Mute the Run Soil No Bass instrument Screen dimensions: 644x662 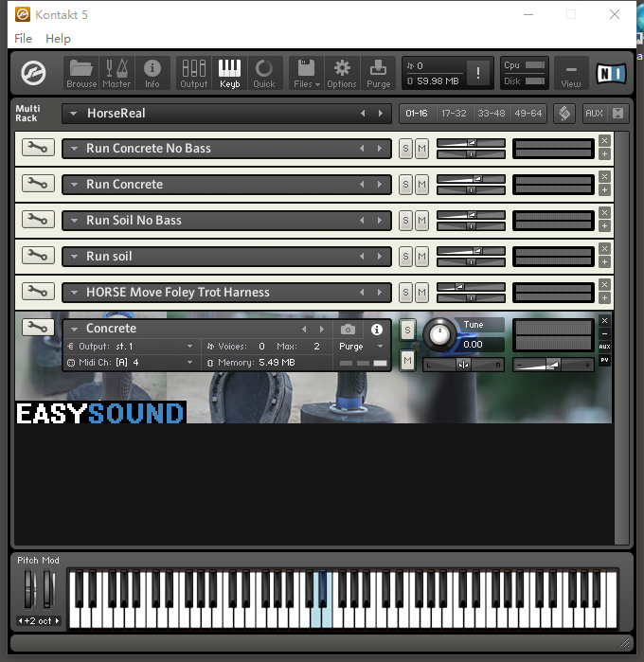(x=421, y=221)
